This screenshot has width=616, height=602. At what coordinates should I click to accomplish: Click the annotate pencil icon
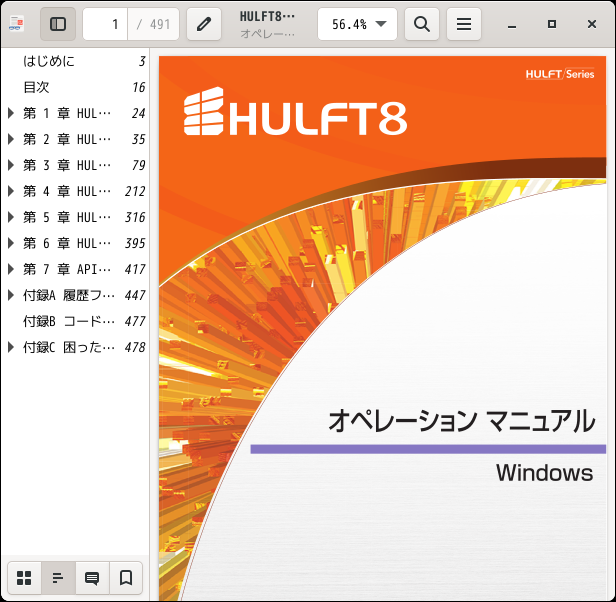pos(204,24)
